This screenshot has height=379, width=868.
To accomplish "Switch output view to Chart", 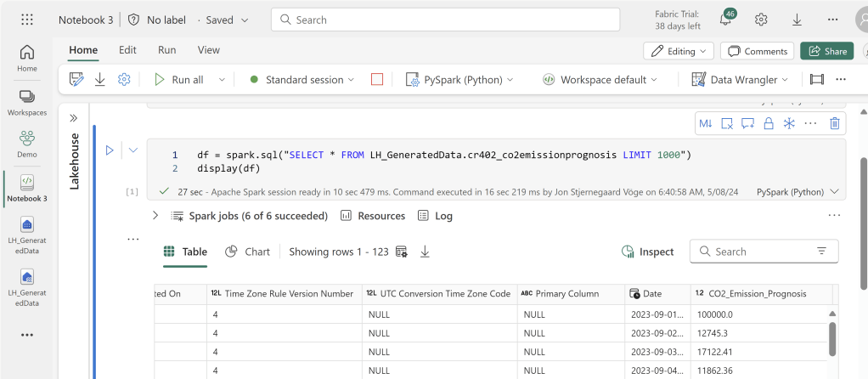I will 248,252.
